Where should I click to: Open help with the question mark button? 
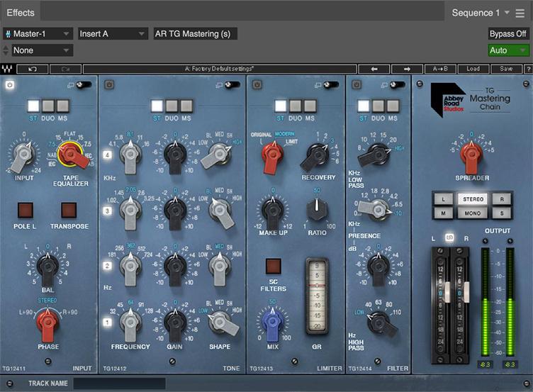[x=528, y=69]
